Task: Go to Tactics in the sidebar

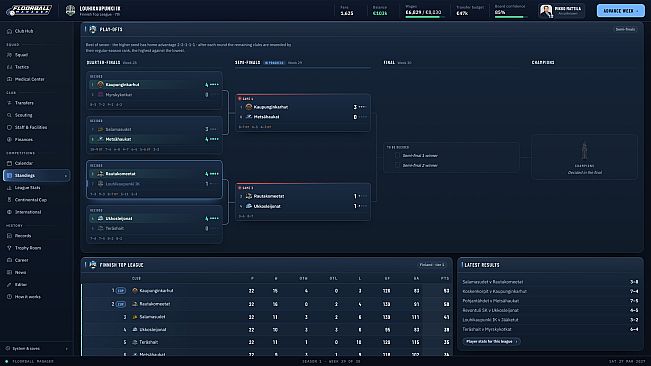Action: 37,67
